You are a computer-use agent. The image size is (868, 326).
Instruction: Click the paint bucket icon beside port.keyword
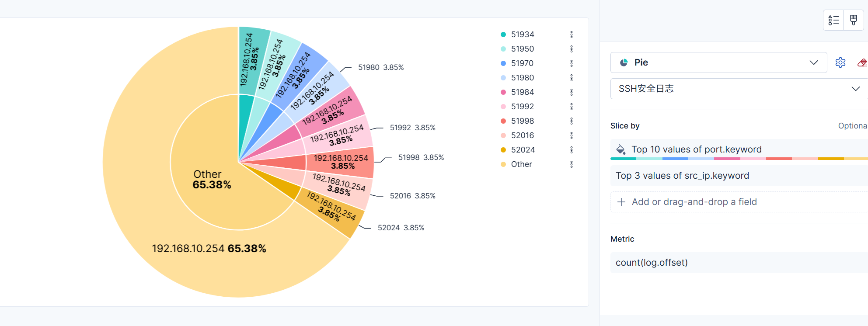point(620,149)
